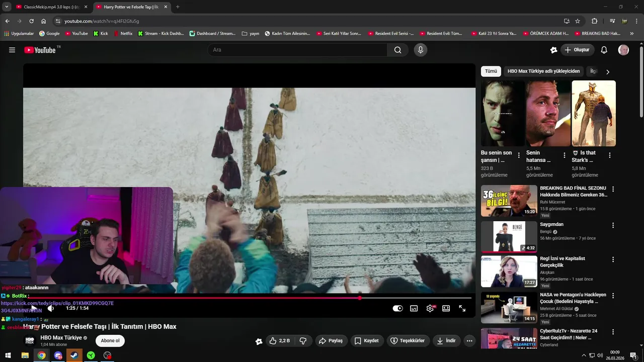Show hidden system tray icons chevron
This screenshot has width=644, height=362.
click(584, 355)
